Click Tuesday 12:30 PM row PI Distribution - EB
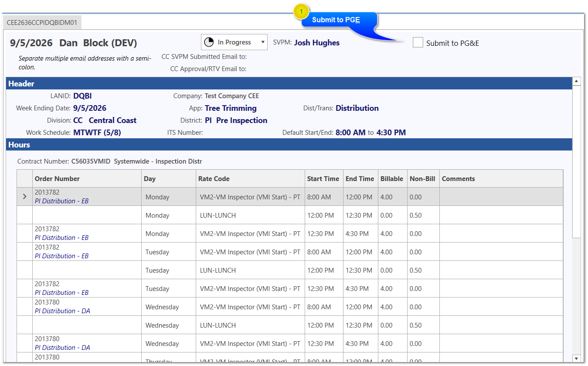This screenshot has height=366, width=588. (61, 293)
